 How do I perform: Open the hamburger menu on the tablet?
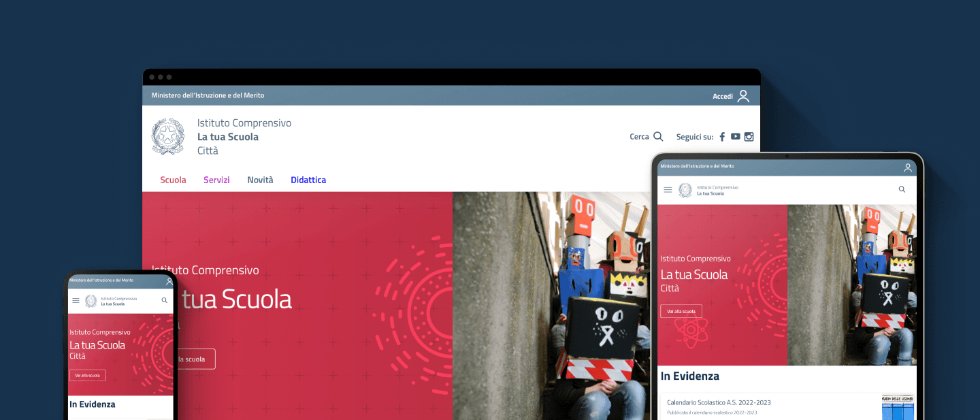click(668, 190)
